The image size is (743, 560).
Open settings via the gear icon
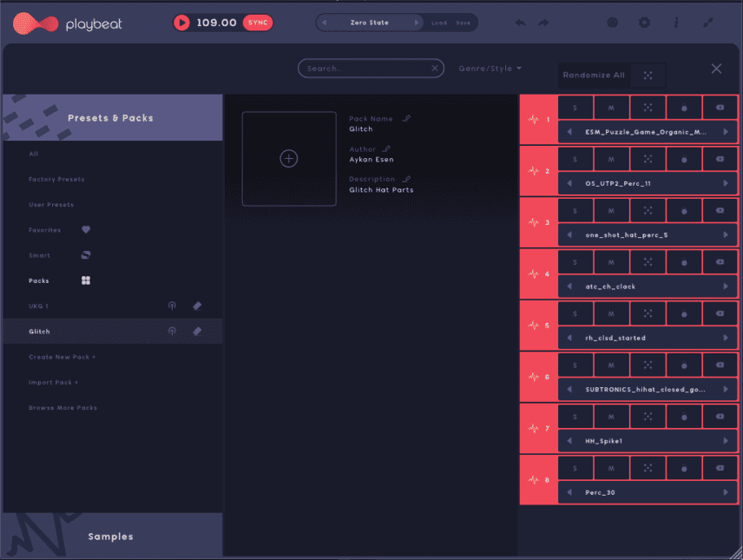coord(644,23)
